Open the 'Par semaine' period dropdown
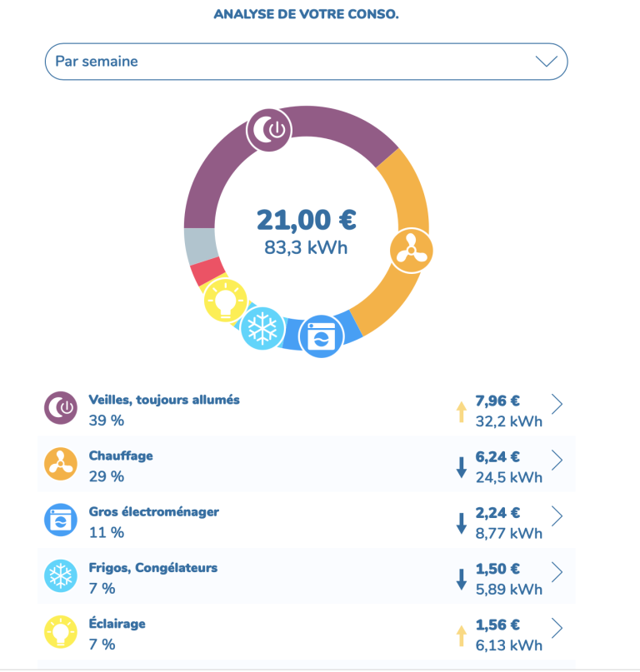 (306, 62)
